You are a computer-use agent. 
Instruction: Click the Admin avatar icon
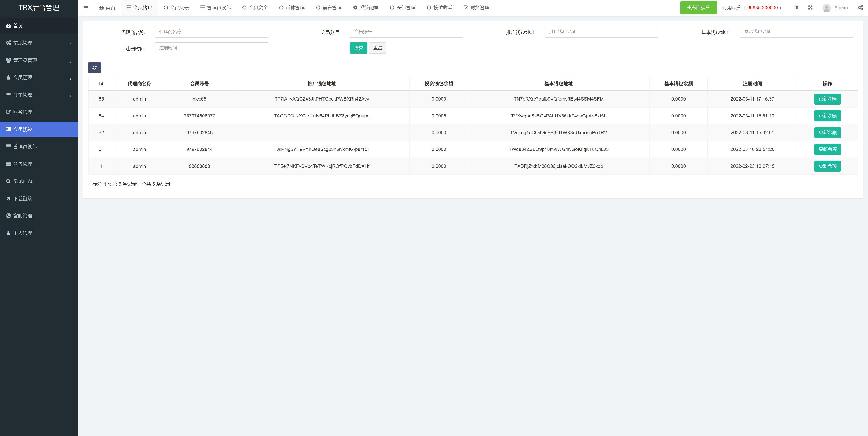point(827,8)
